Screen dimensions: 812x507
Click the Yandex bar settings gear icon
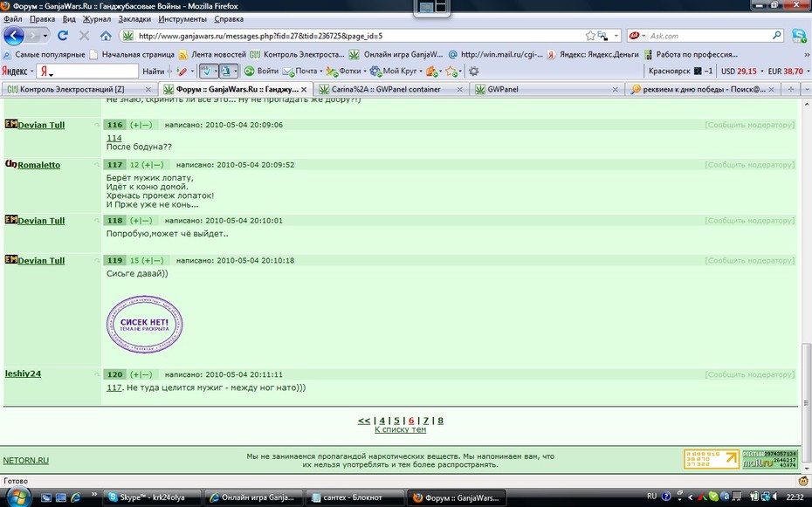click(x=473, y=71)
